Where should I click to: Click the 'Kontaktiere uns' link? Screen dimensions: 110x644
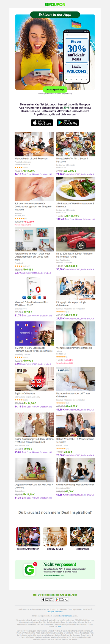click(x=66, y=616)
